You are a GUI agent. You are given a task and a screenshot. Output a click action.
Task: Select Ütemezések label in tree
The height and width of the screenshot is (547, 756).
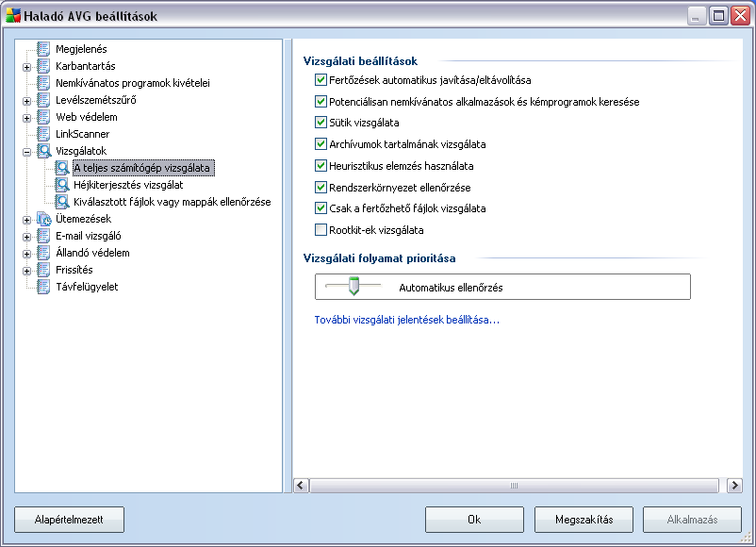(83, 219)
